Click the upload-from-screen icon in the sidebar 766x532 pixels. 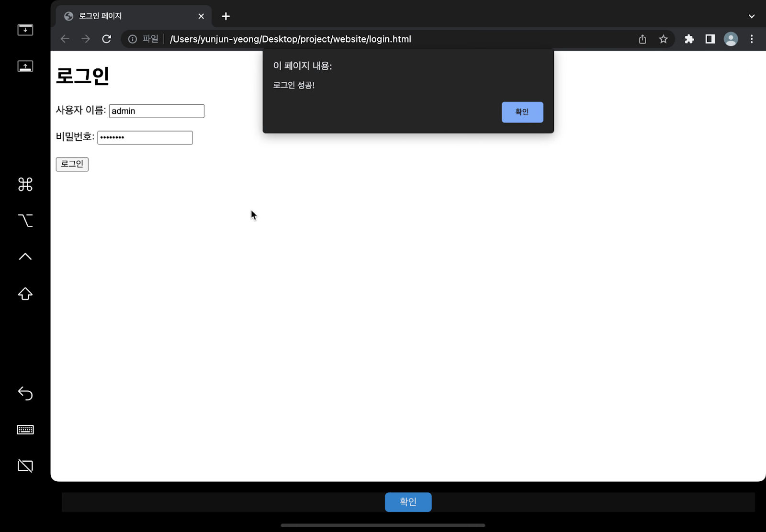click(x=25, y=66)
